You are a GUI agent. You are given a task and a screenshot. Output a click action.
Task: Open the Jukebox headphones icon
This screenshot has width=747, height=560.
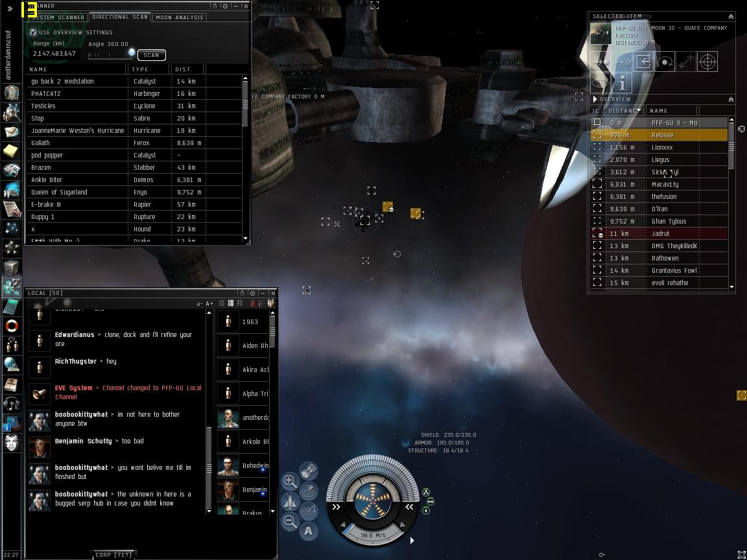point(12,404)
